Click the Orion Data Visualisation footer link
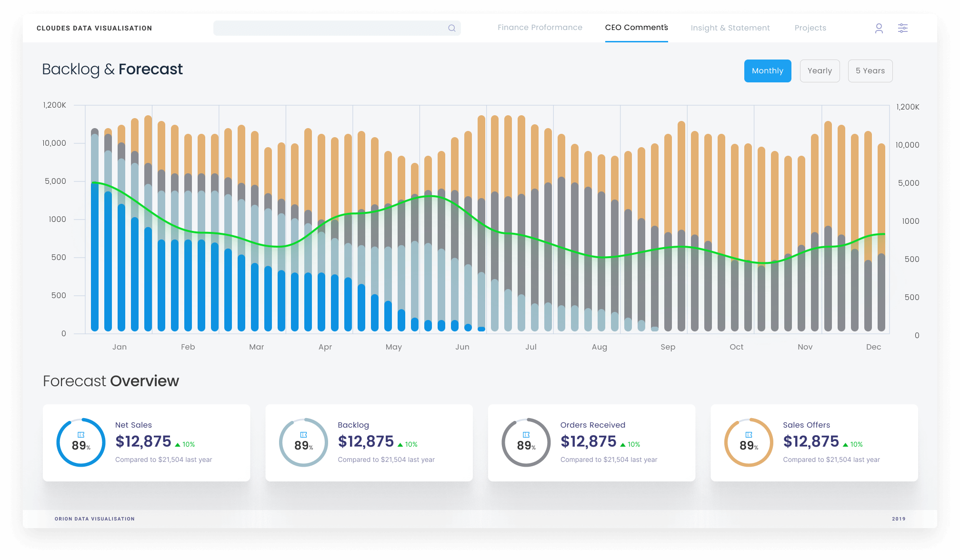 [94, 519]
